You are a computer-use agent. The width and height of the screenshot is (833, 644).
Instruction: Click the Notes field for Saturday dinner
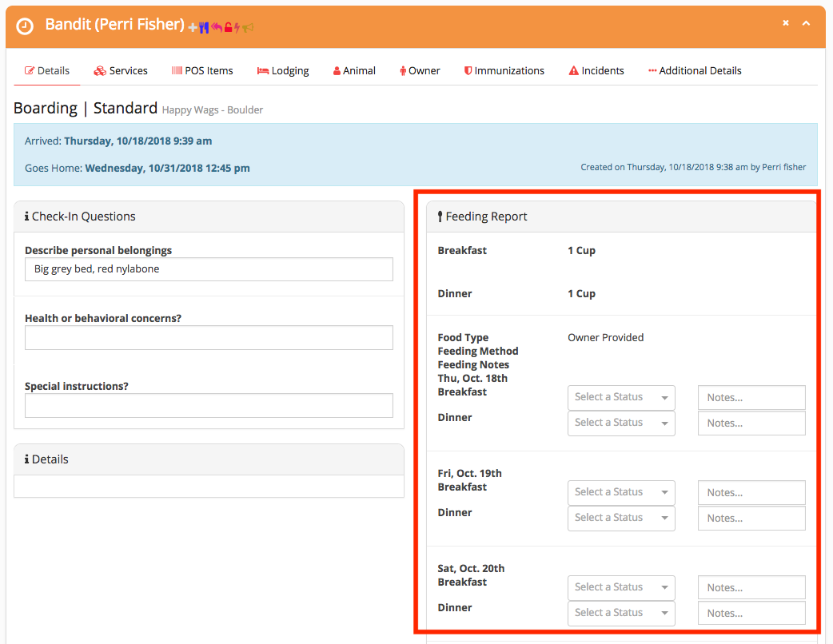751,613
